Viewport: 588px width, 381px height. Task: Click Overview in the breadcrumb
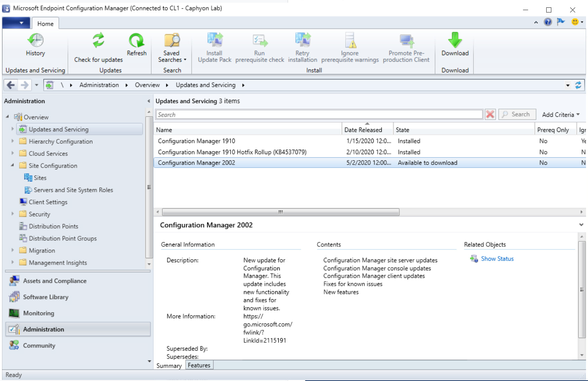[147, 85]
